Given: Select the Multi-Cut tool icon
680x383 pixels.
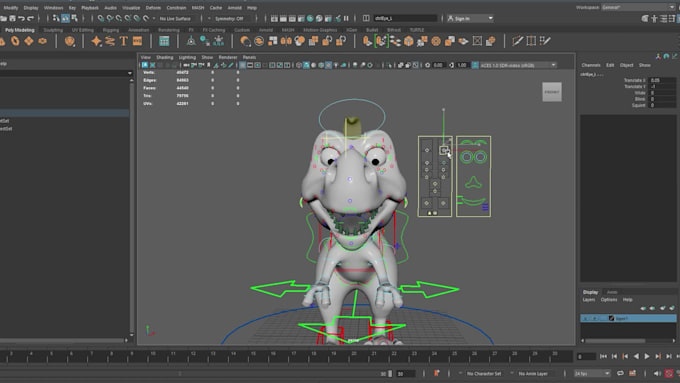Looking at the screenshot, I should [x=517, y=41].
